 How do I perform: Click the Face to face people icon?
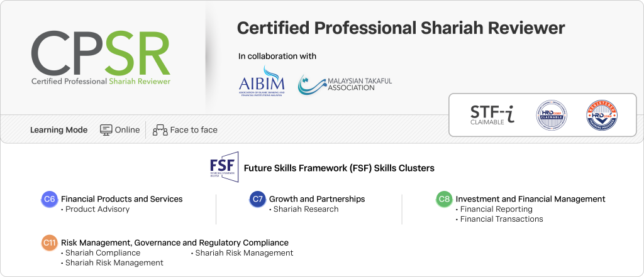click(x=160, y=130)
